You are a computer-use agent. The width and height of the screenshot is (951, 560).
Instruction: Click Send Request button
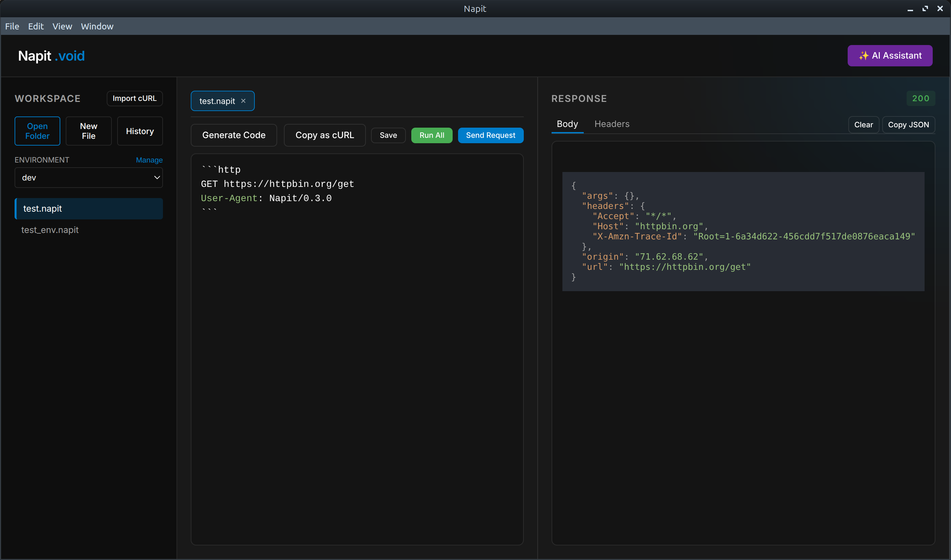(x=491, y=135)
